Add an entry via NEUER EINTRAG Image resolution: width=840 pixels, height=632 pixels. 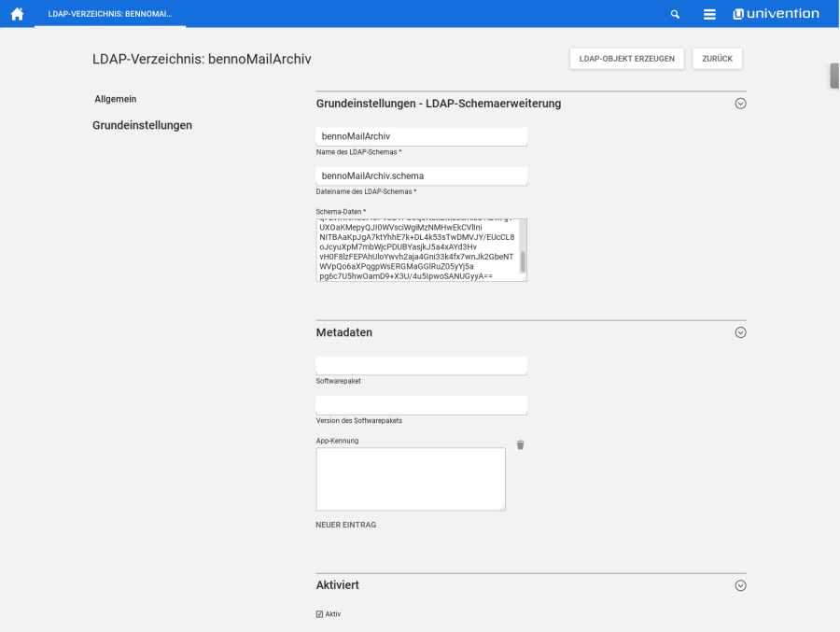click(x=344, y=525)
